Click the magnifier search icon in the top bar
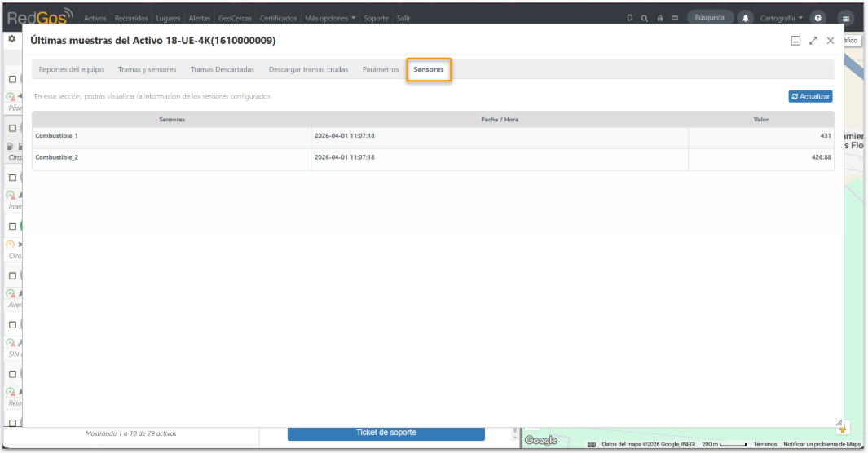 (x=645, y=18)
